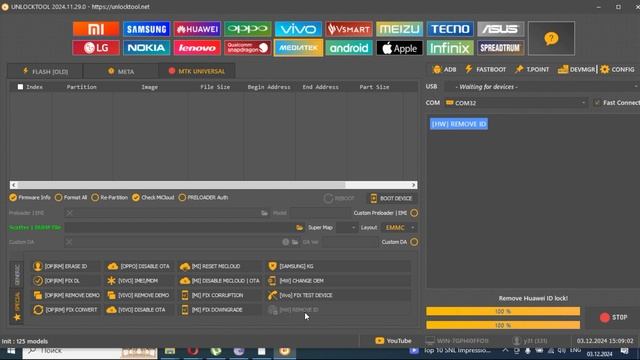
Task: Select the Huawei brand tile
Action: click(197, 29)
